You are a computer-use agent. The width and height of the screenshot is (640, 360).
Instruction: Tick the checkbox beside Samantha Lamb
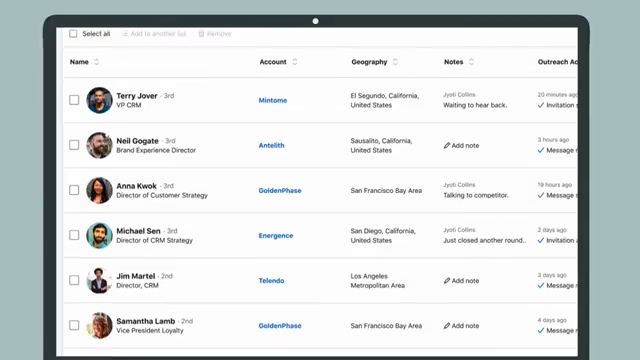(x=74, y=325)
